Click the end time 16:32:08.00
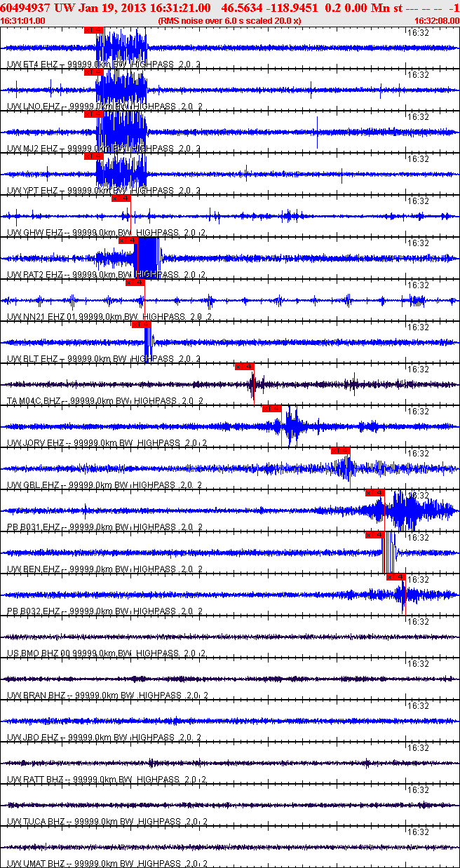The height and width of the screenshot is (868, 460). point(437,20)
